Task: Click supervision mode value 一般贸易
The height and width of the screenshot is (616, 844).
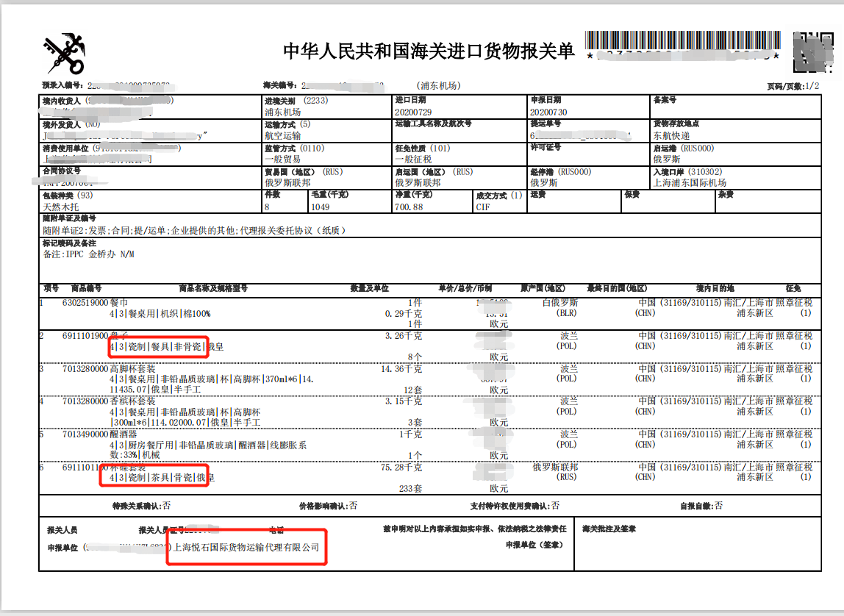Action: coord(282,160)
